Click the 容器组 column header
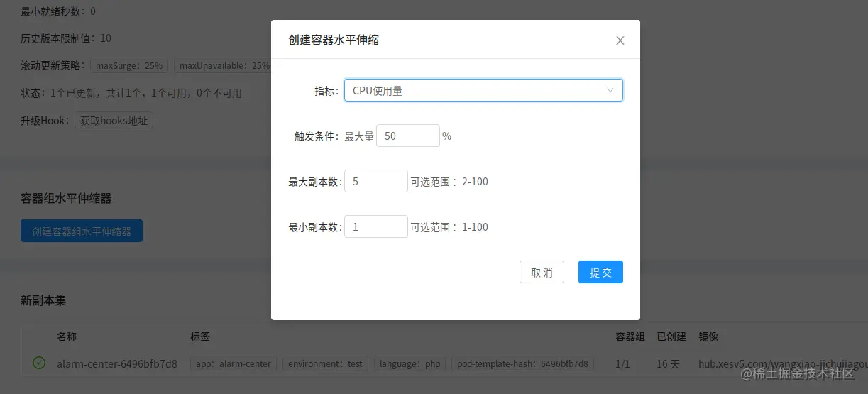868x394 pixels. tap(630, 336)
